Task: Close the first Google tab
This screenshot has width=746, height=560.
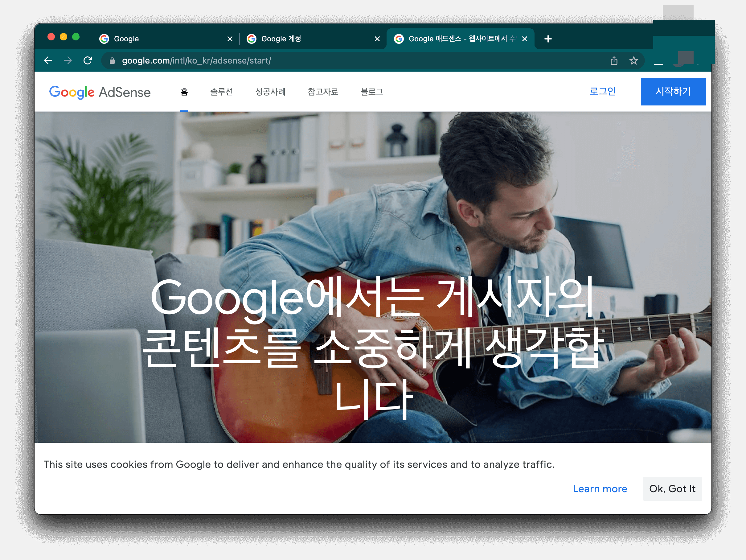Action: tap(230, 39)
